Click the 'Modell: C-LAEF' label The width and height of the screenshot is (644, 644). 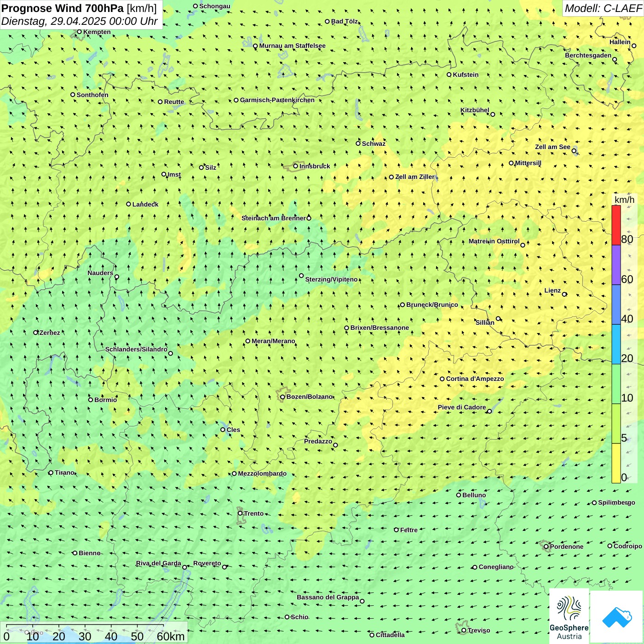[603, 8]
